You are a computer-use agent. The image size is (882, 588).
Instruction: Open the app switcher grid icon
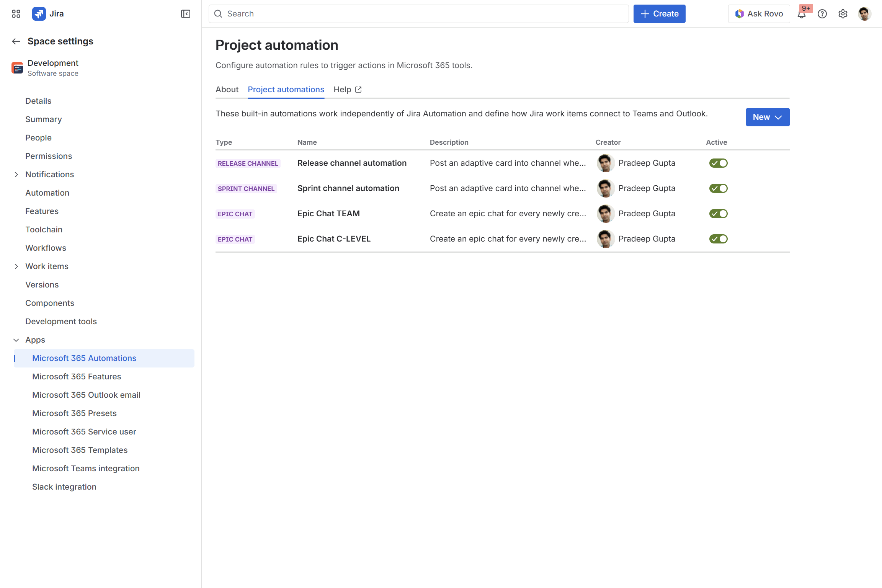(16, 14)
